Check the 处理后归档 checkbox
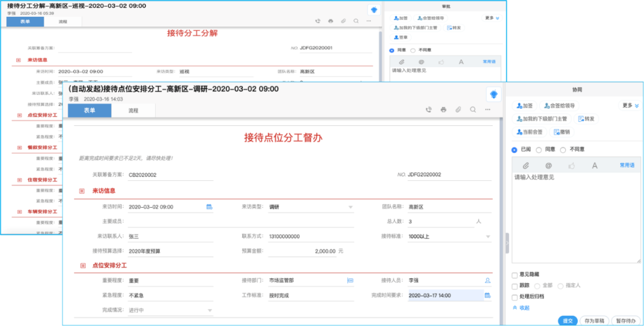 (x=514, y=297)
